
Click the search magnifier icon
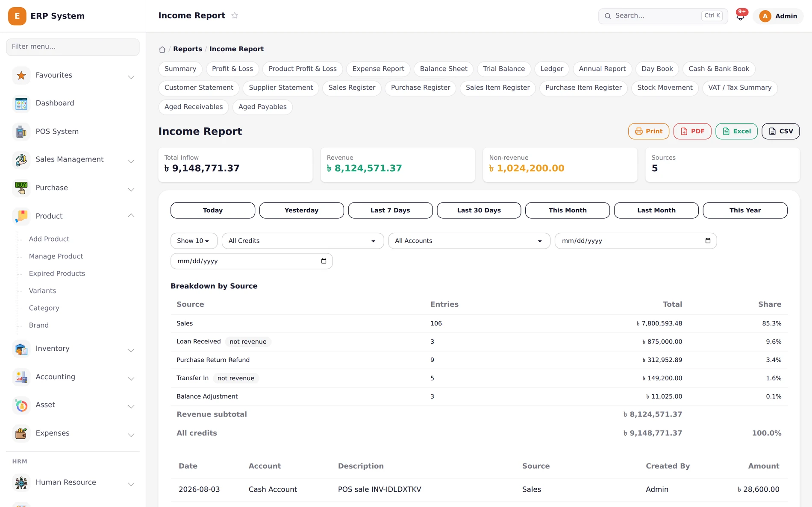pos(608,16)
